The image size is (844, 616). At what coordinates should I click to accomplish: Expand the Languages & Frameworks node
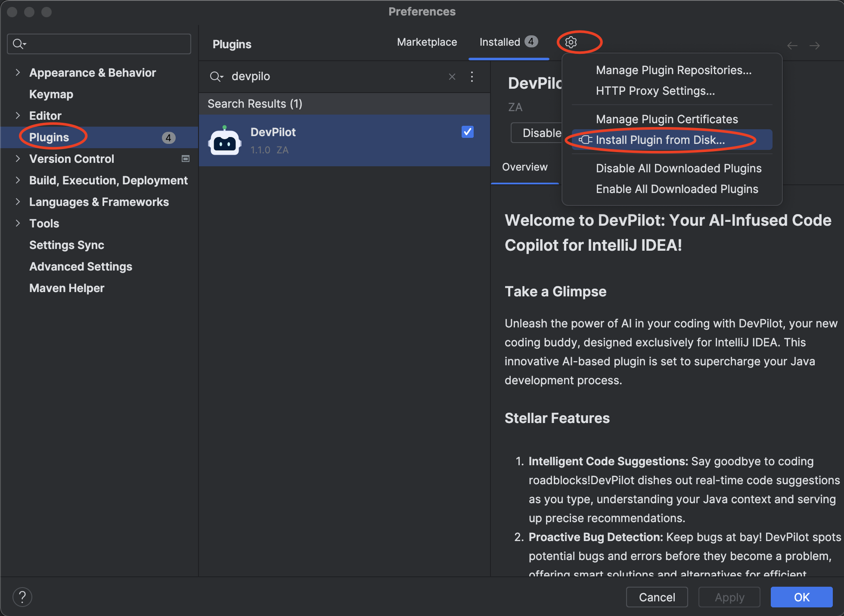[18, 202]
